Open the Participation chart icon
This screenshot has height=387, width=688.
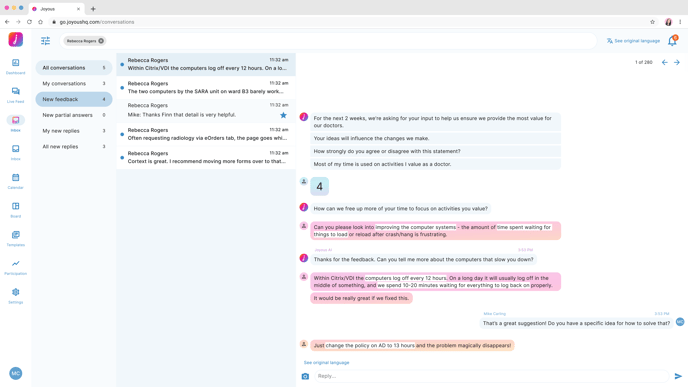pos(15,264)
